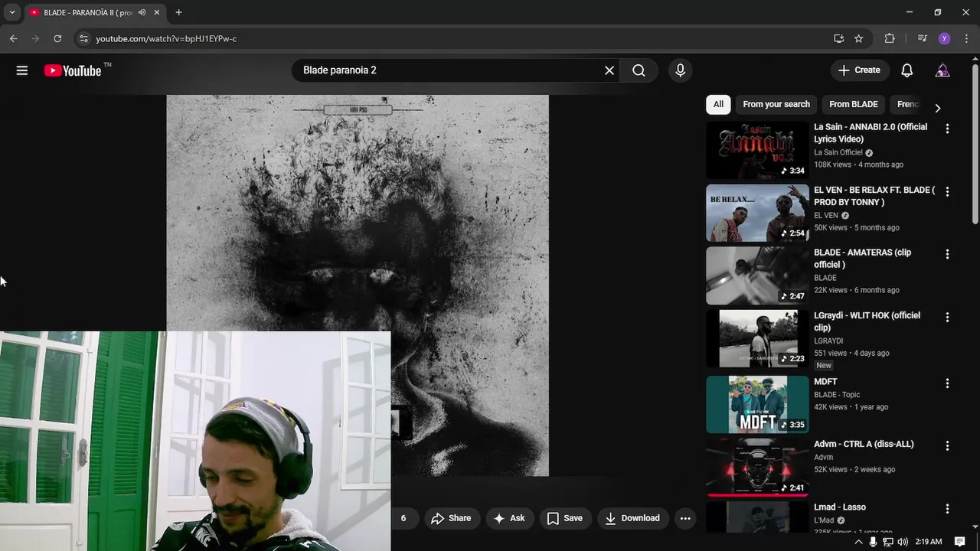
Task: Close the BLADE - PARANOÏA II tab
Action: [x=157, y=12]
